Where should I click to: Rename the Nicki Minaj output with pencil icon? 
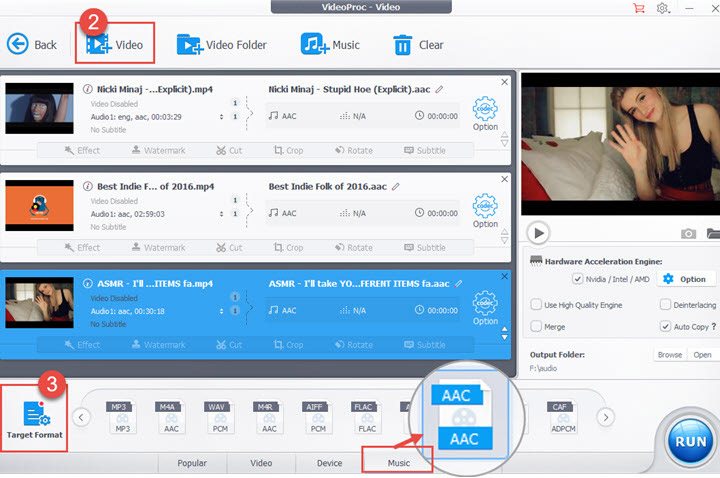click(439, 89)
